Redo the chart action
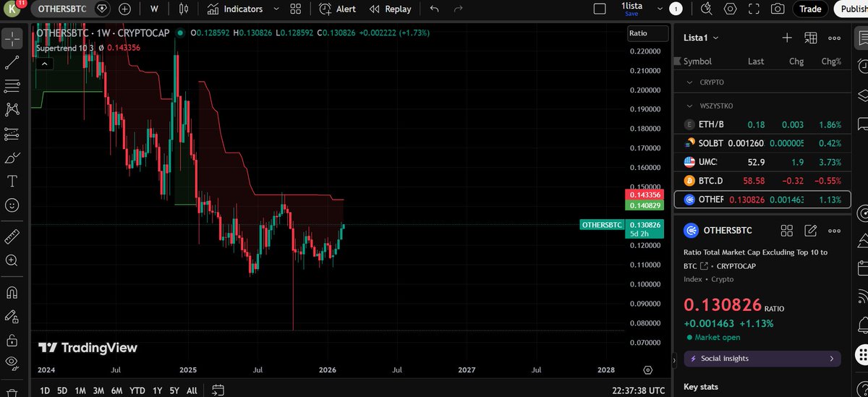The height and width of the screenshot is (397, 868). pos(458,9)
